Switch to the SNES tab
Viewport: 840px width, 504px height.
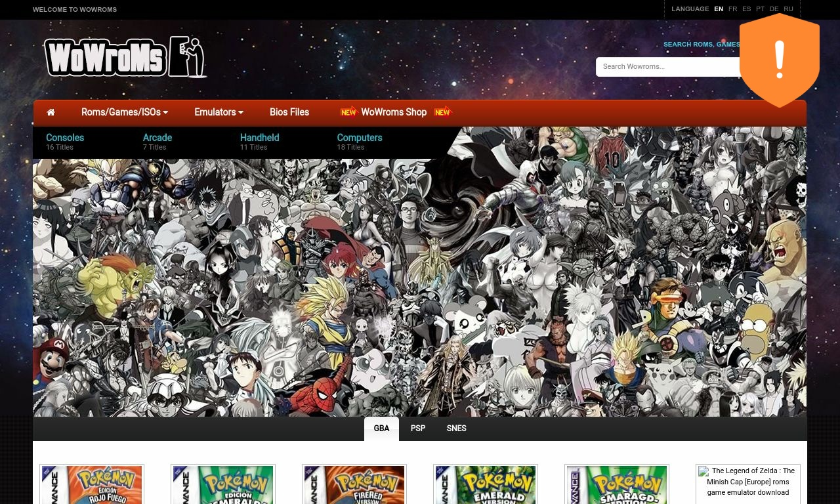[457, 429]
